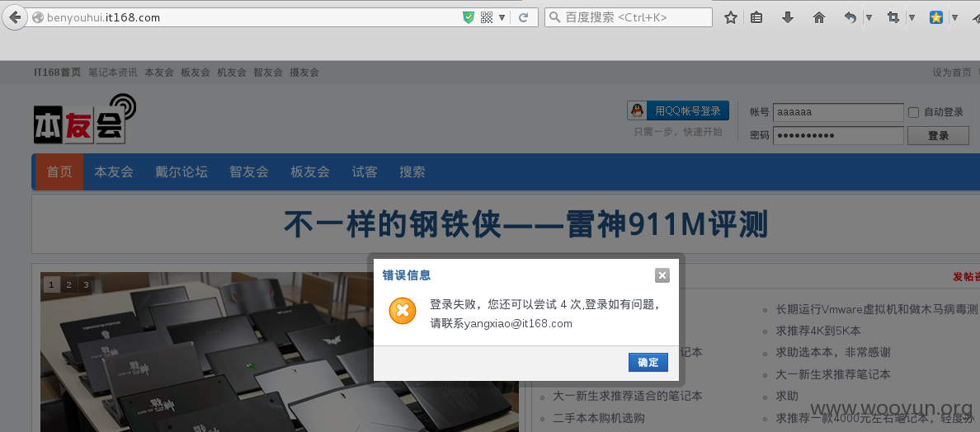This screenshot has width=980, height=432.
Task: Switch the slideshow to slide 2
Action: pos(68,284)
